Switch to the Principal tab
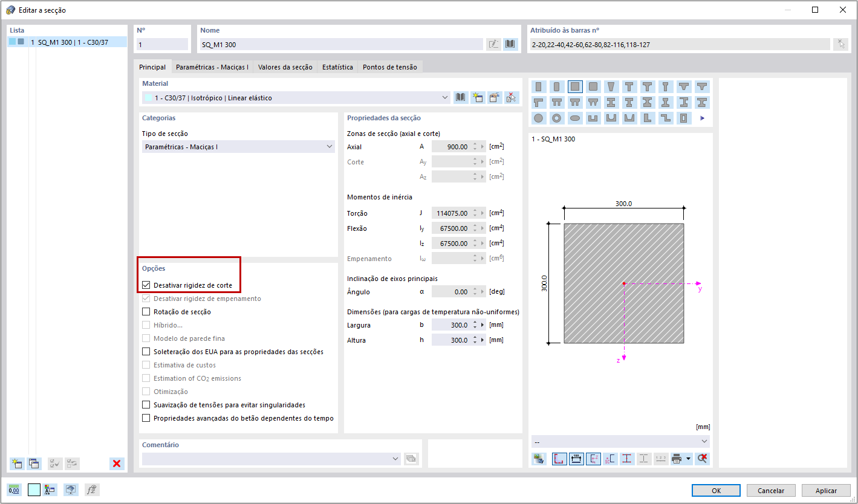The width and height of the screenshot is (858, 504). 152,67
